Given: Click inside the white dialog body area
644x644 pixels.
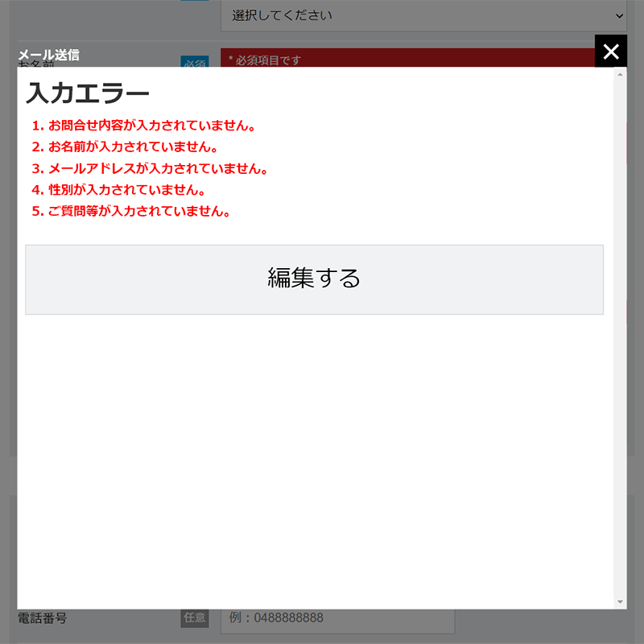Looking at the screenshot, I should [x=314, y=443].
